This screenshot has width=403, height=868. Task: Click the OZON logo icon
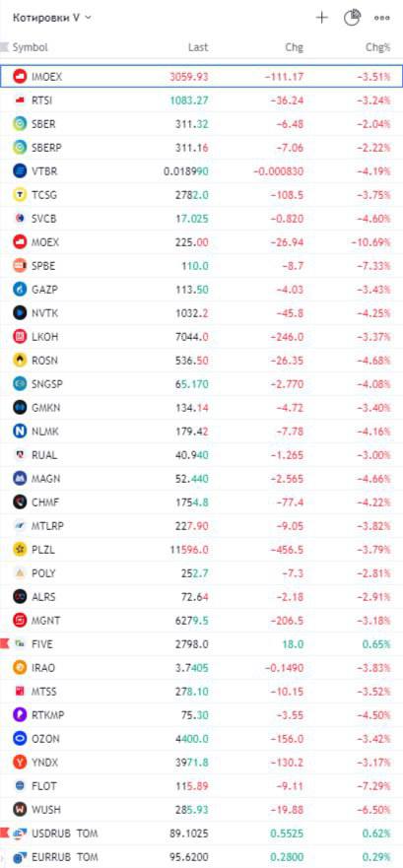click(x=20, y=739)
